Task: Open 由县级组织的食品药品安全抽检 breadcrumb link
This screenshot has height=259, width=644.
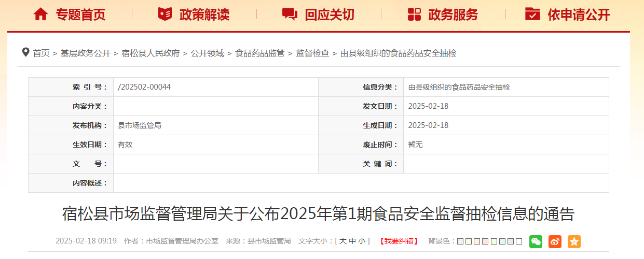Action: pyautogui.click(x=399, y=53)
